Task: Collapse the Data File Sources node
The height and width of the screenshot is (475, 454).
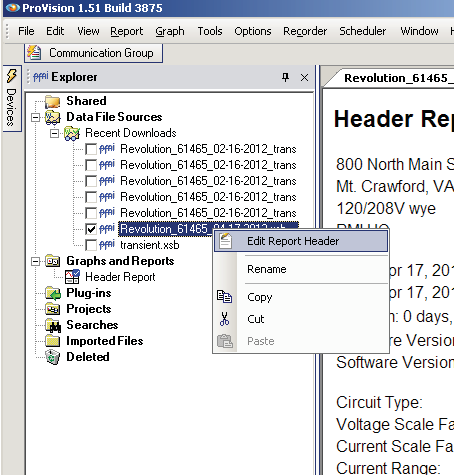Action: [35, 117]
